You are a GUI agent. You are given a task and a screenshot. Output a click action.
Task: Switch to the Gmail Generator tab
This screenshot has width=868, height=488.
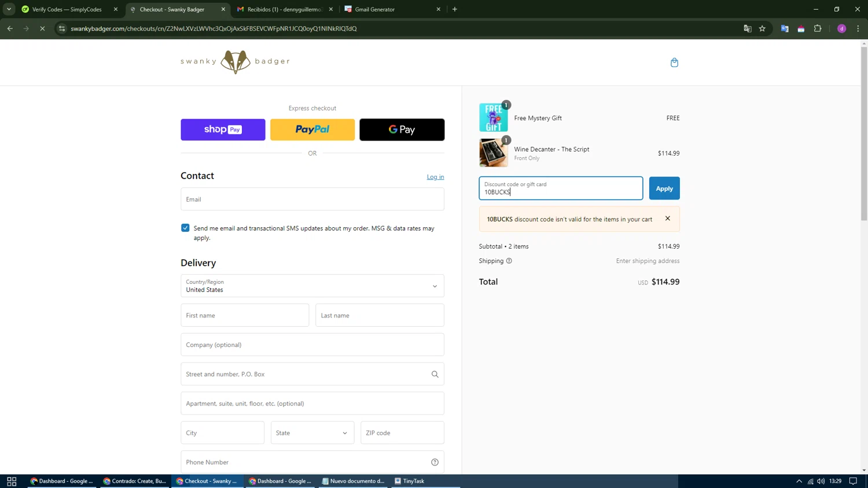pyautogui.click(x=392, y=9)
